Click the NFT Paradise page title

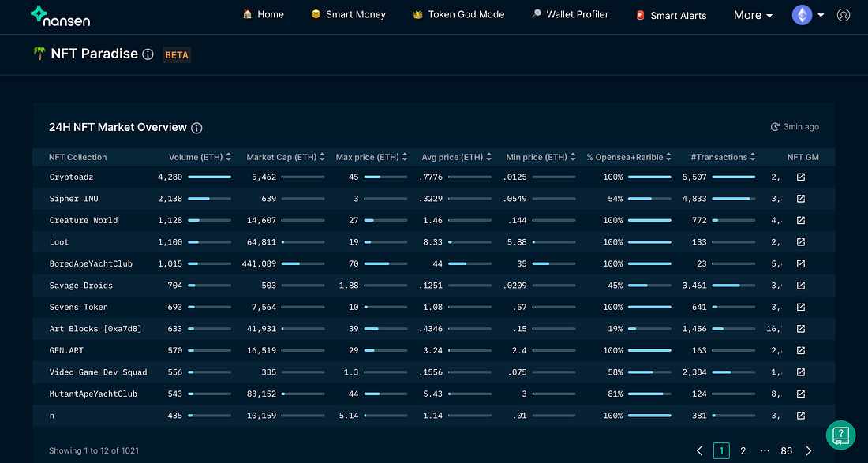point(94,54)
